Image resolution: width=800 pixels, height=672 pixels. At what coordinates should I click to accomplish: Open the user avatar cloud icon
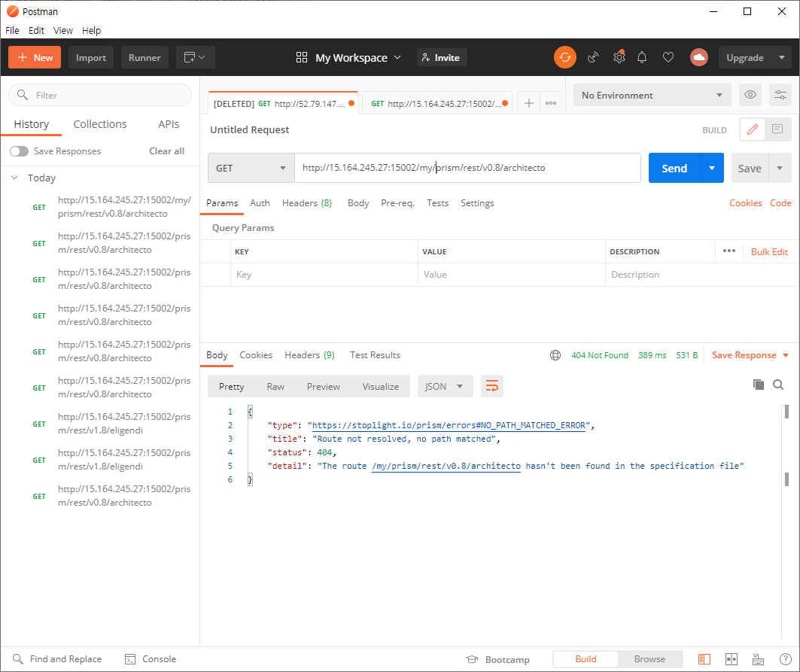click(699, 57)
